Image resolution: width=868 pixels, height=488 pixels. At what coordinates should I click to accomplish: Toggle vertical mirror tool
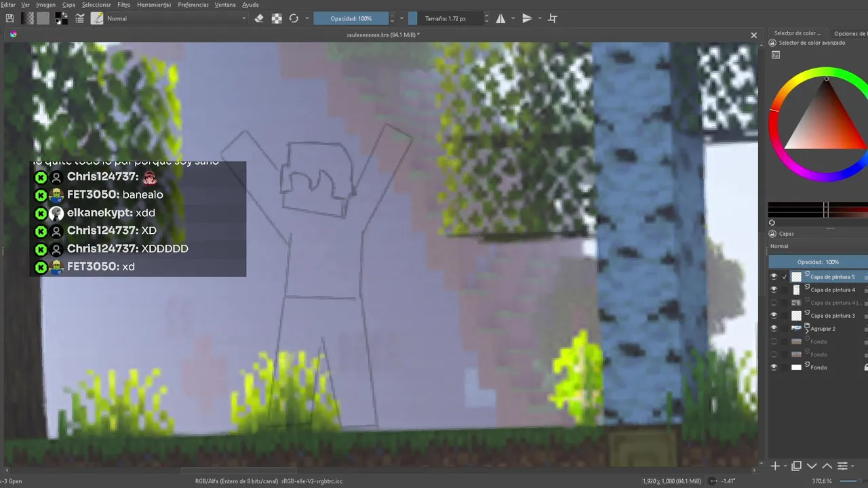coord(527,18)
